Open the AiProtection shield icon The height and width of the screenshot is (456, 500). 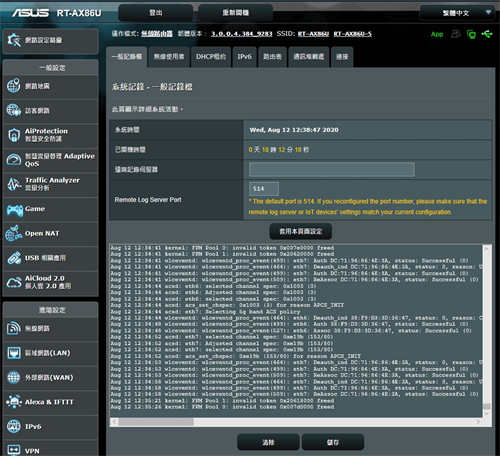[x=14, y=135]
